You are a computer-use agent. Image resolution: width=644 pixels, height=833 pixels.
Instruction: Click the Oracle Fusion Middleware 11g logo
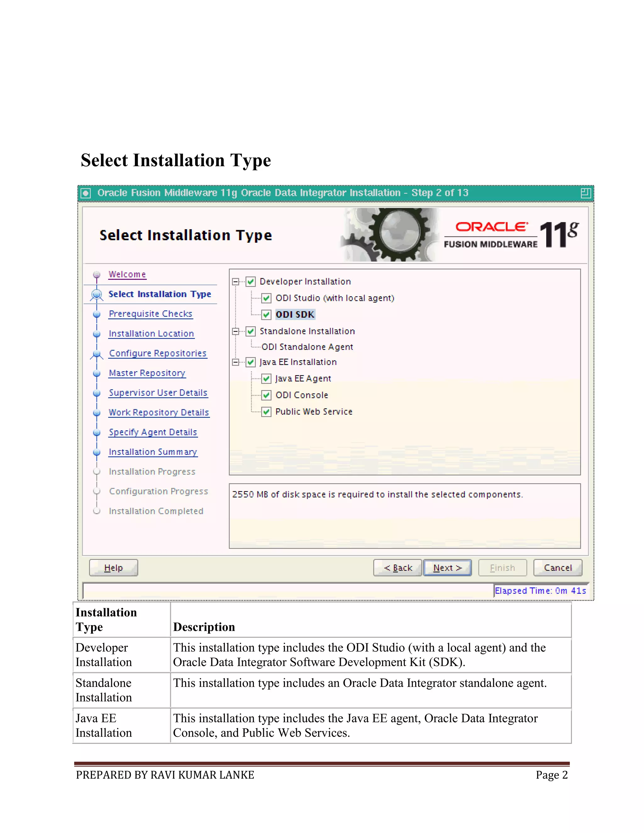pyautogui.click(x=511, y=235)
